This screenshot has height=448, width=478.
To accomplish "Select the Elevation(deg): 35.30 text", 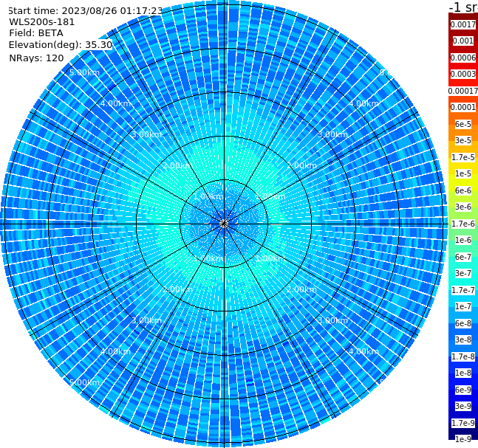I will tap(61, 45).
